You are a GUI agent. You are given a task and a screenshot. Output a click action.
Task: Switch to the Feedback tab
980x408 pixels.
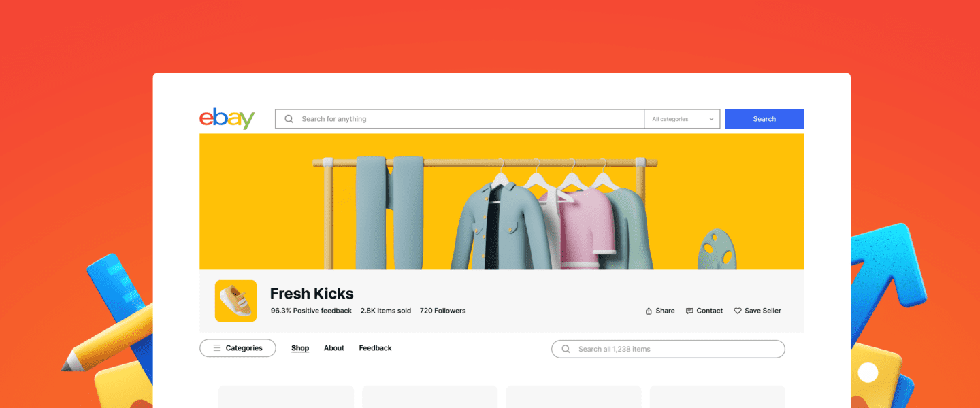click(376, 348)
